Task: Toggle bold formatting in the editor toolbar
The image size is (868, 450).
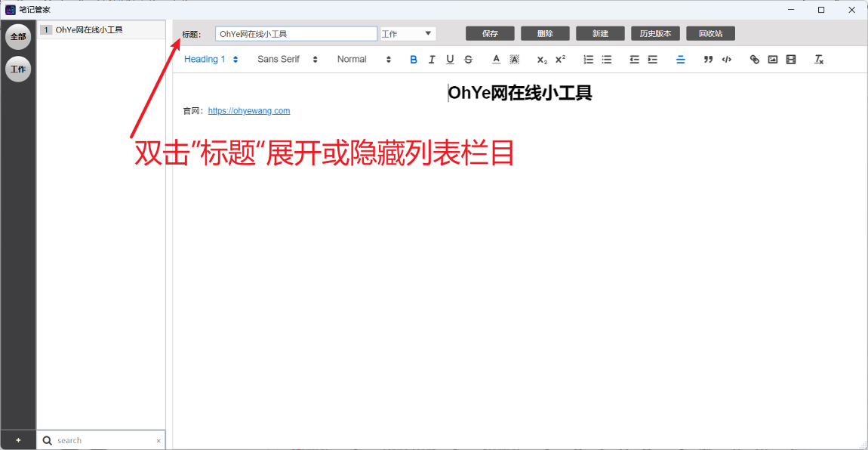Action: click(414, 60)
